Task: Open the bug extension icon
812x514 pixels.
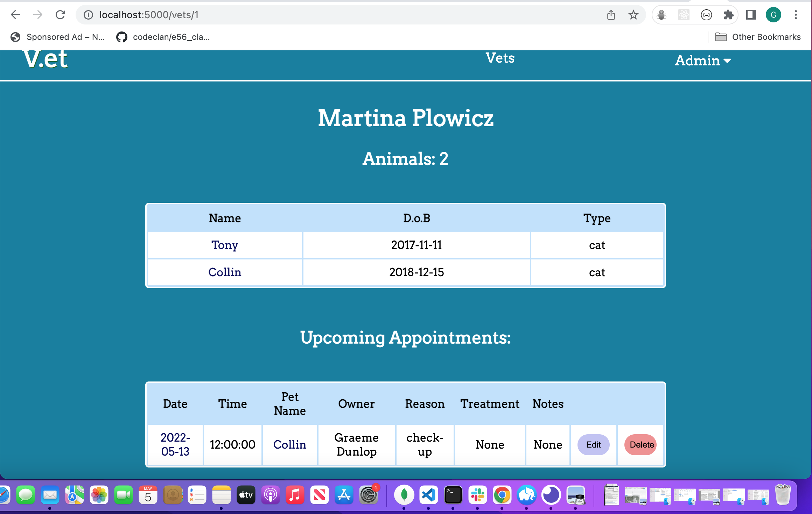Action: (661, 15)
